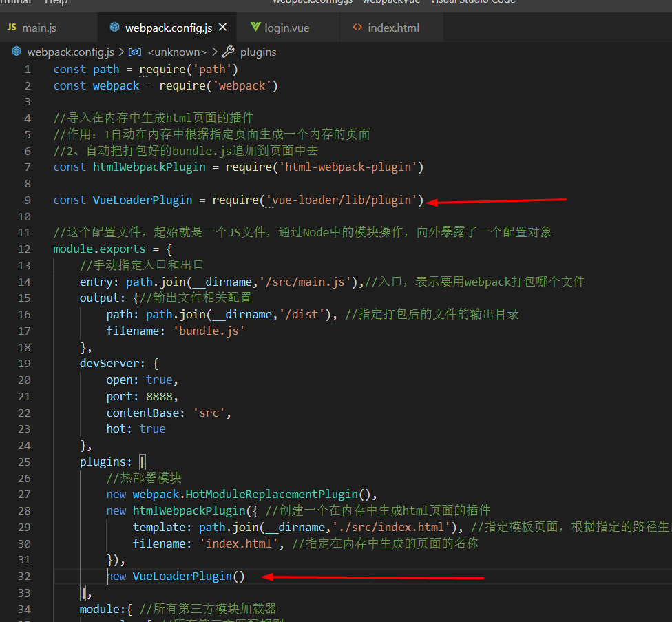This screenshot has width=672, height=622.
Task: Click line number 32 in the gutter
Action: 24,576
